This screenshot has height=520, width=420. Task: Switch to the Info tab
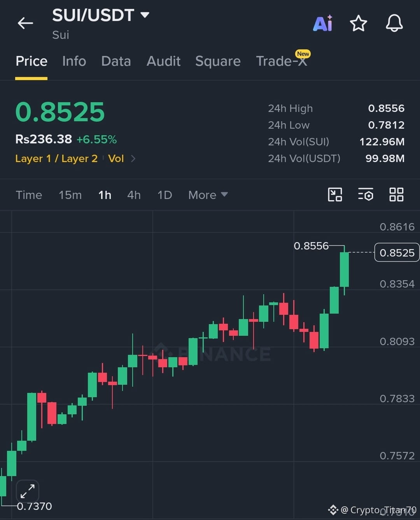pyautogui.click(x=74, y=61)
